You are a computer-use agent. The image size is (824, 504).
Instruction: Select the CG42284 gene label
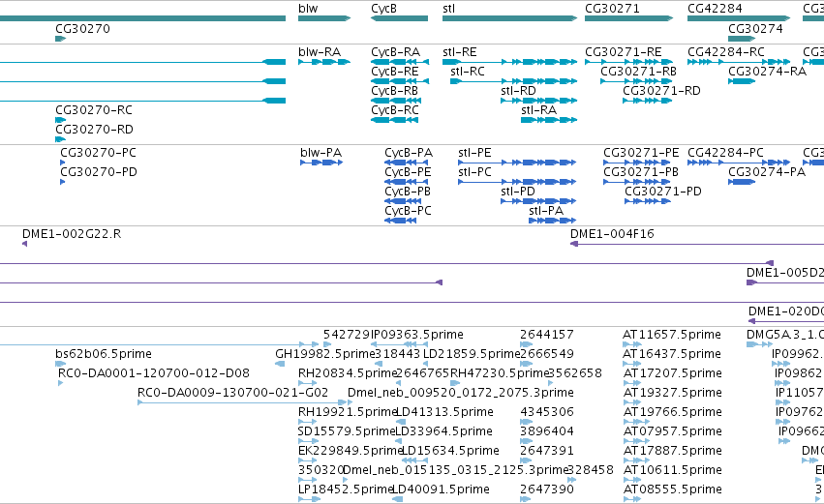tap(715, 9)
